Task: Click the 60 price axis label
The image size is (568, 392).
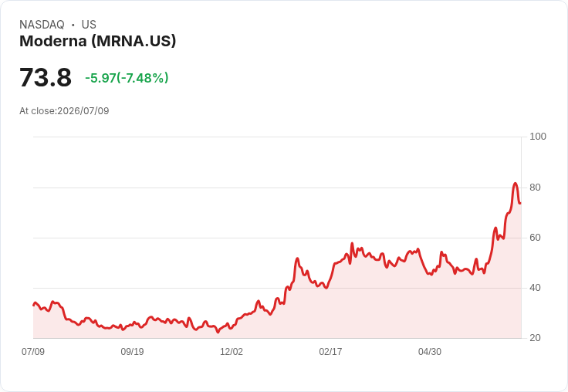Action: (535, 238)
